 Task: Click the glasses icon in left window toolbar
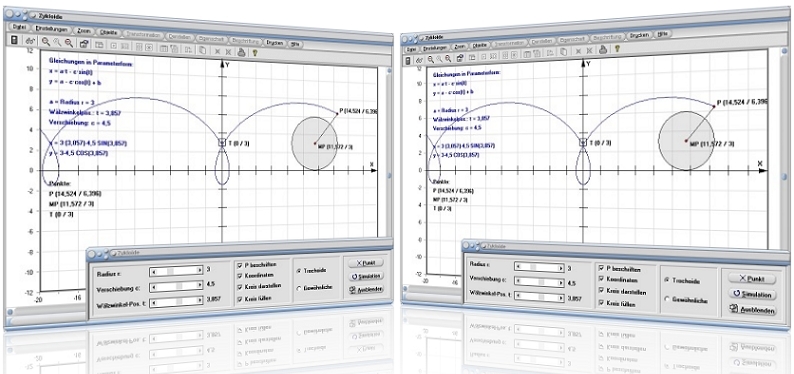[x=30, y=41]
